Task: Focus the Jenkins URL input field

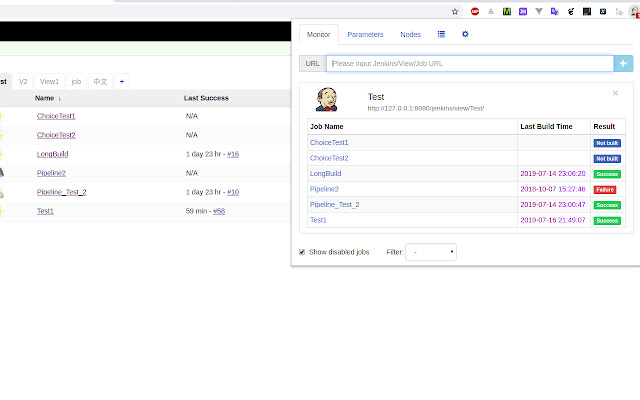Action: click(470, 64)
